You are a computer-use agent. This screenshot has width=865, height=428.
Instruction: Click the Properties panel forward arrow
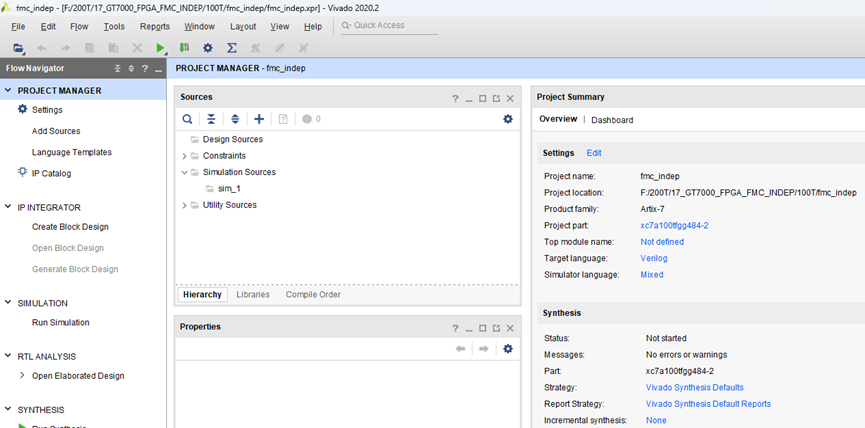pyautogui.click(x=484, y=349)
